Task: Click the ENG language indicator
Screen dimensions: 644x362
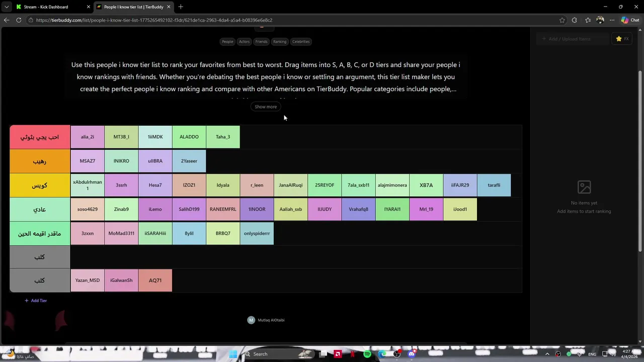Action: tap(592, 354)
